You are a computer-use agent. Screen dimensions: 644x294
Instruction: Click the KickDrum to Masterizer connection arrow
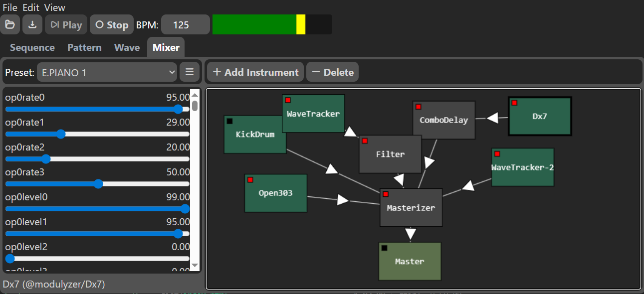tap(332, 170)
